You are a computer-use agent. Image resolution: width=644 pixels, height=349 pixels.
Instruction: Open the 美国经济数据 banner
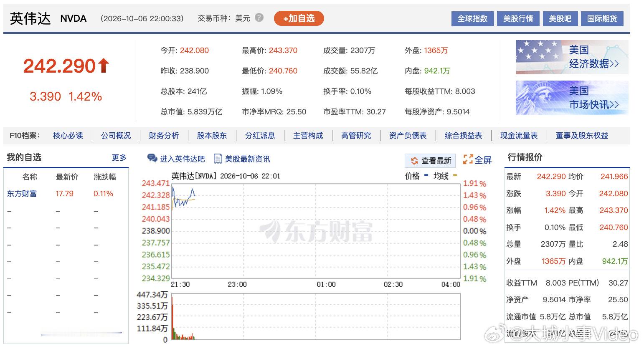[x=572, y=57]
